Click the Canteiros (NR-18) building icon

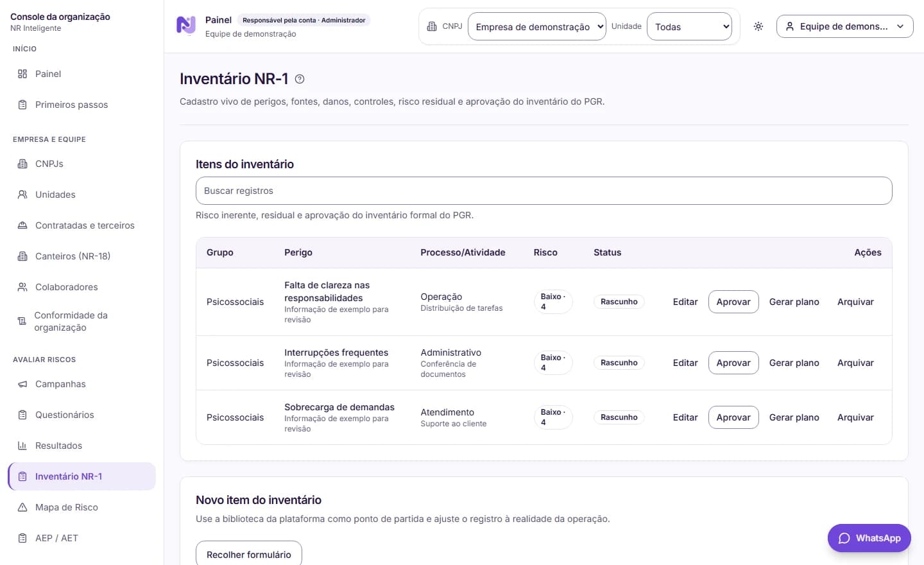tap(22, 256)
